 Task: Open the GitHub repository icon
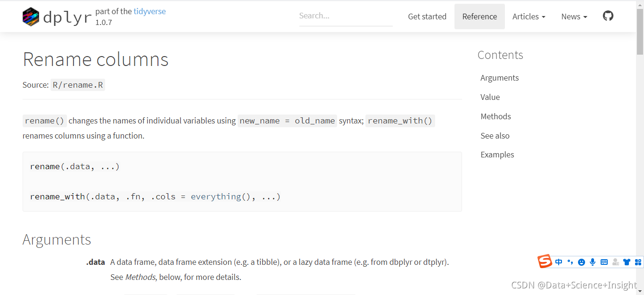608,16
